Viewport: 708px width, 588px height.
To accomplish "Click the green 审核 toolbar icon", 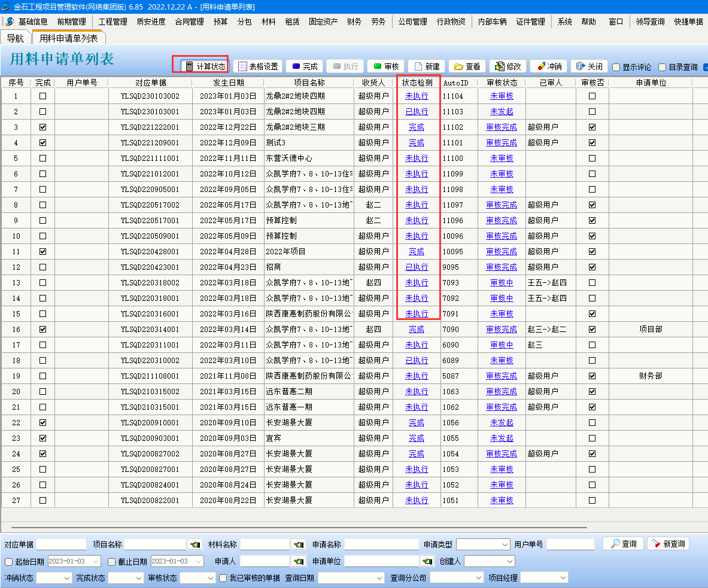I will [385, 66].
